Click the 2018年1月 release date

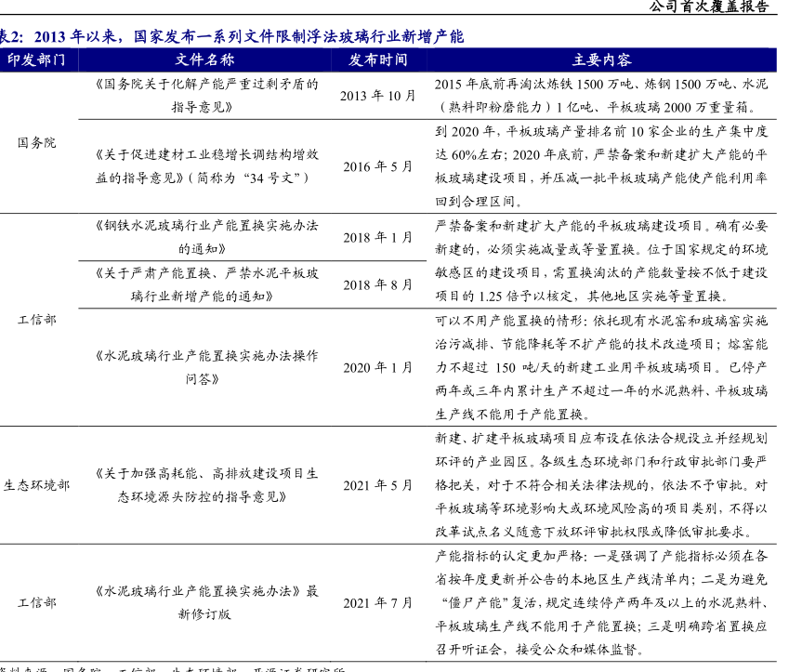(377, 237)
